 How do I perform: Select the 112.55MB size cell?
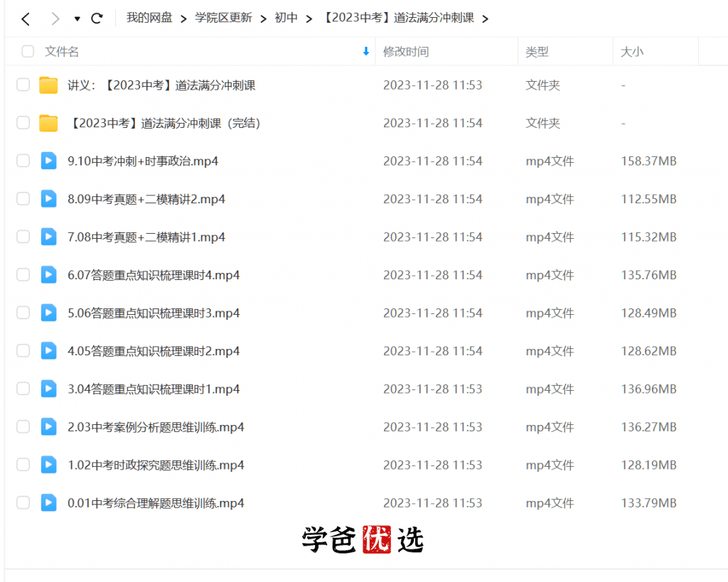pos(648,199)
